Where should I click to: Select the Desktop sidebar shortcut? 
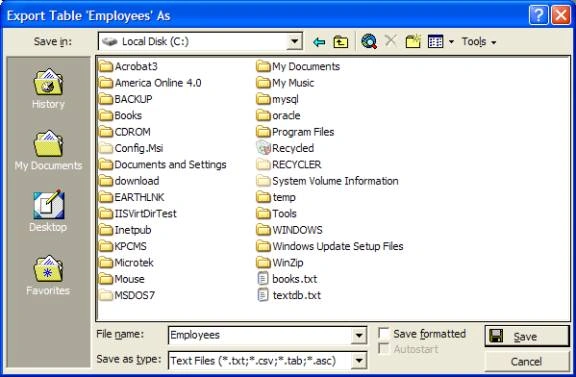pyautogui.click(x=48, y=211)
